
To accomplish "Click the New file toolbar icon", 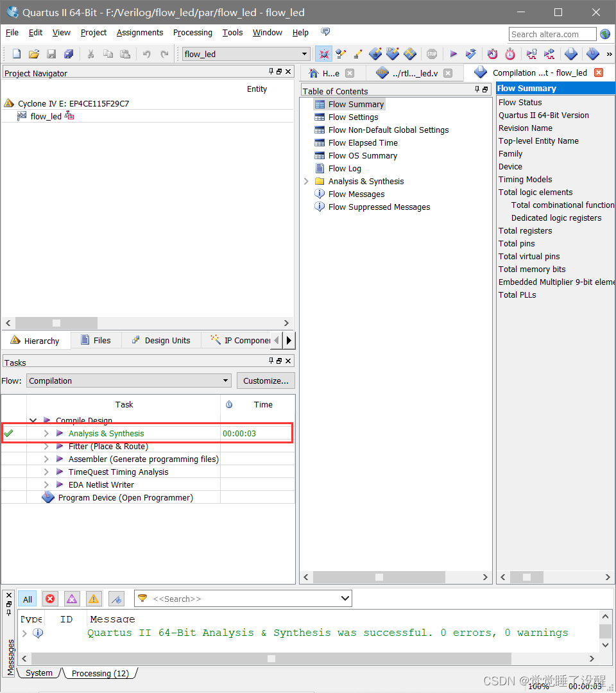I will (x=16, y=54).
